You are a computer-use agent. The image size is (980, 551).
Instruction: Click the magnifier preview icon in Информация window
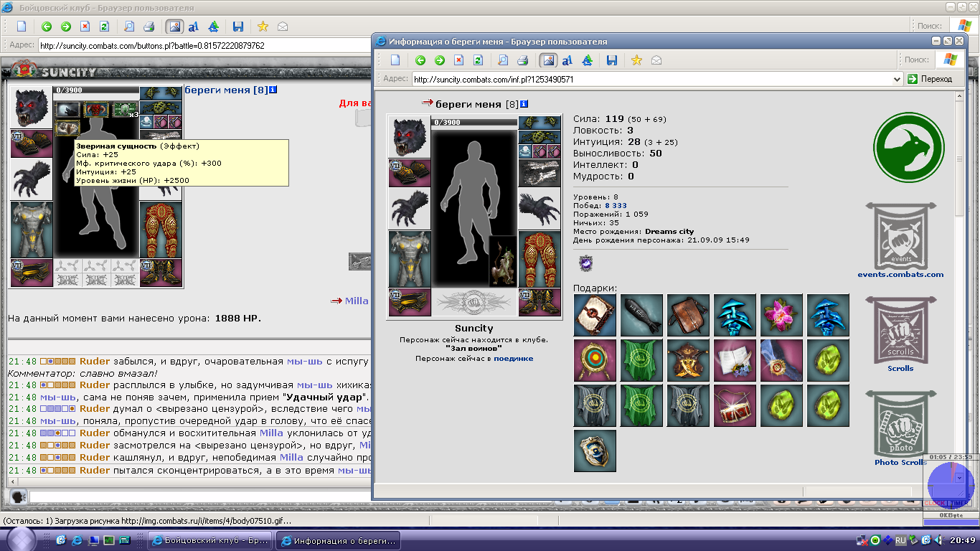[503, 60]
